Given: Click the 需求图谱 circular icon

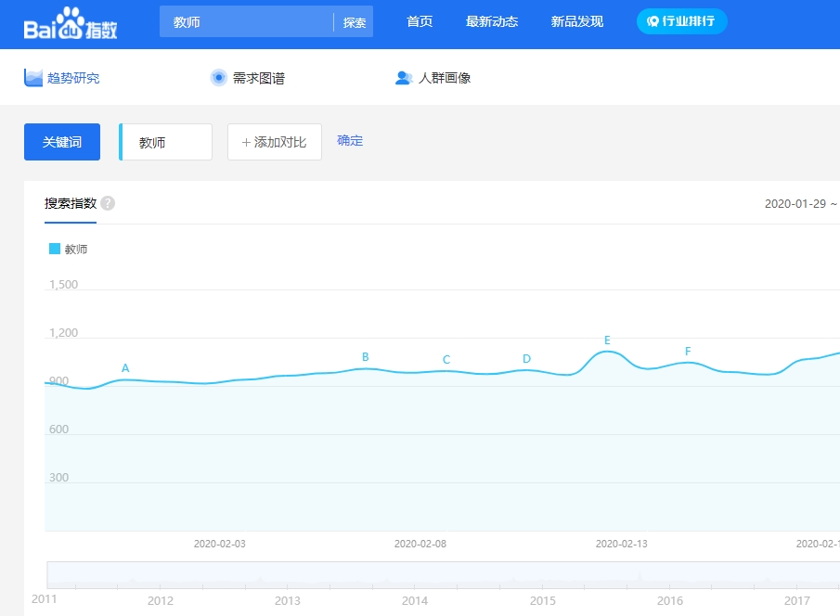Looking at the screenshot, I should [219, 78].
